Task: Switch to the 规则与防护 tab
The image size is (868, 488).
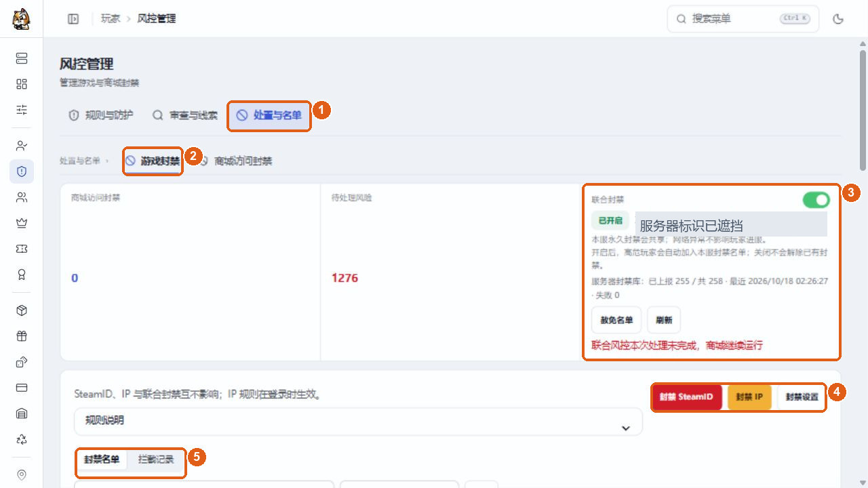Action: pos(101,115)
